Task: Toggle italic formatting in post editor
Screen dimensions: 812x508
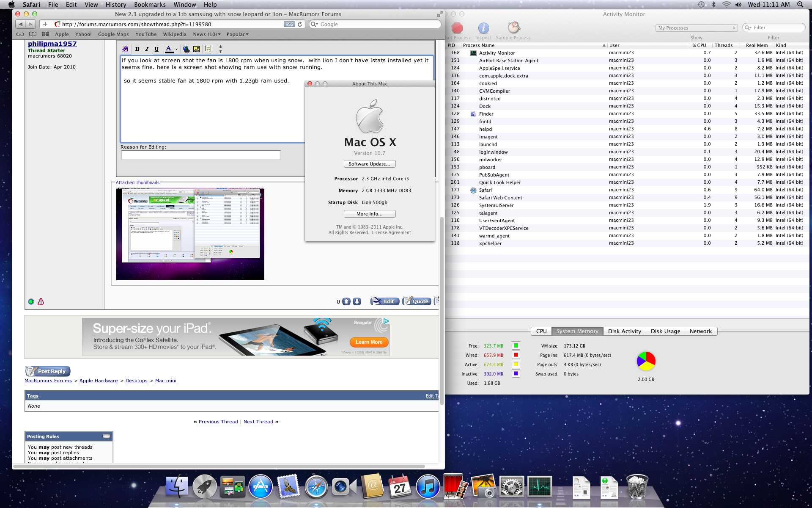Action: click(x=147, y=49)
